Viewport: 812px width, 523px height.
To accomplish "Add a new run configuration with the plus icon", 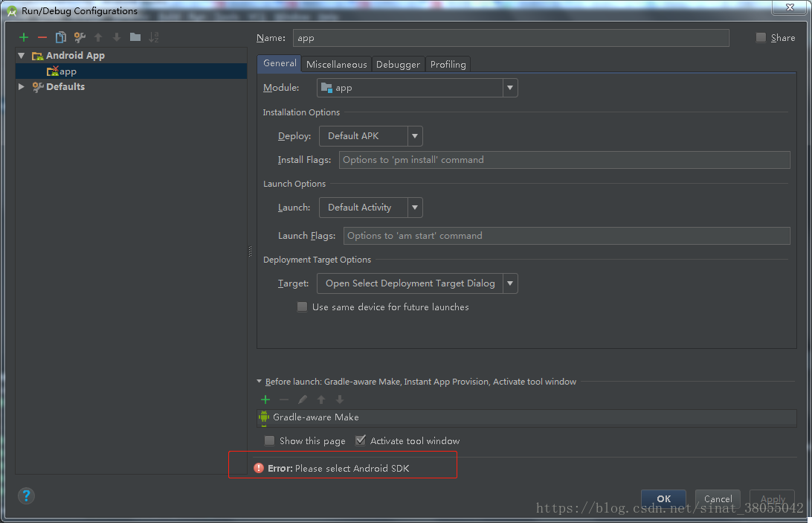I will click(x=23, y=36).
